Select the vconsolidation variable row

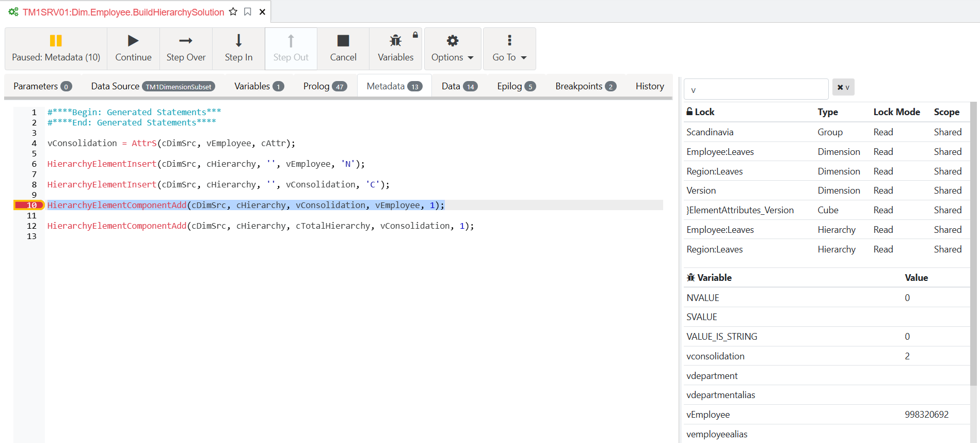click(x=827, y=356)
